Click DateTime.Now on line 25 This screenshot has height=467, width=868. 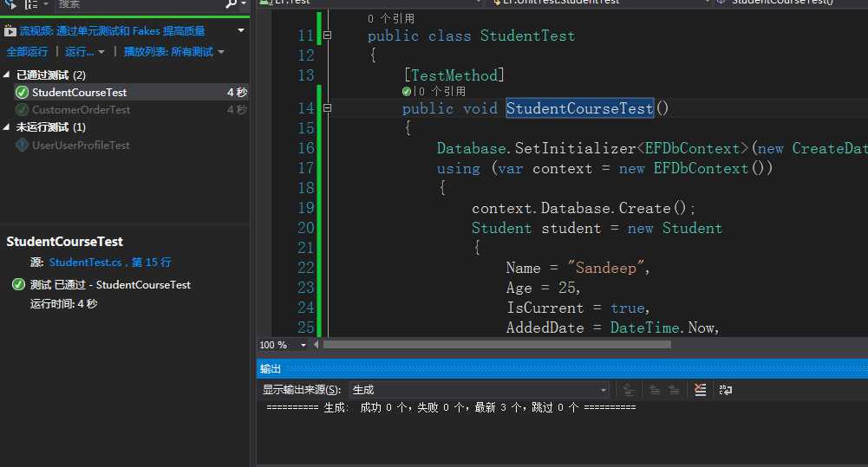pos(662,328)
